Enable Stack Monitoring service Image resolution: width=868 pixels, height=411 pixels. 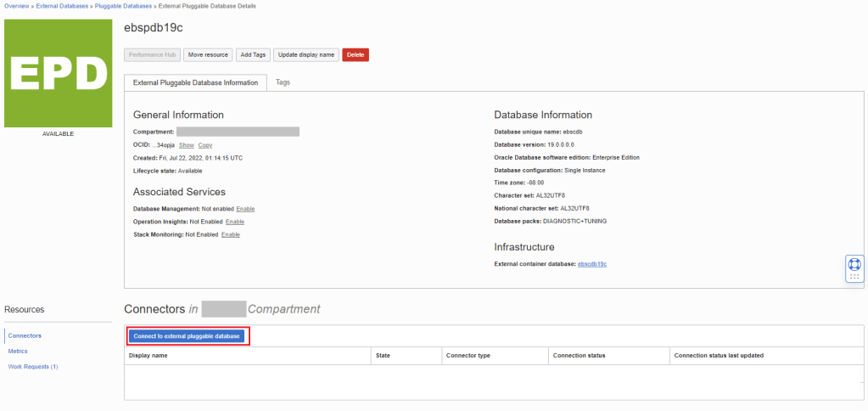(x=231, y=234)
